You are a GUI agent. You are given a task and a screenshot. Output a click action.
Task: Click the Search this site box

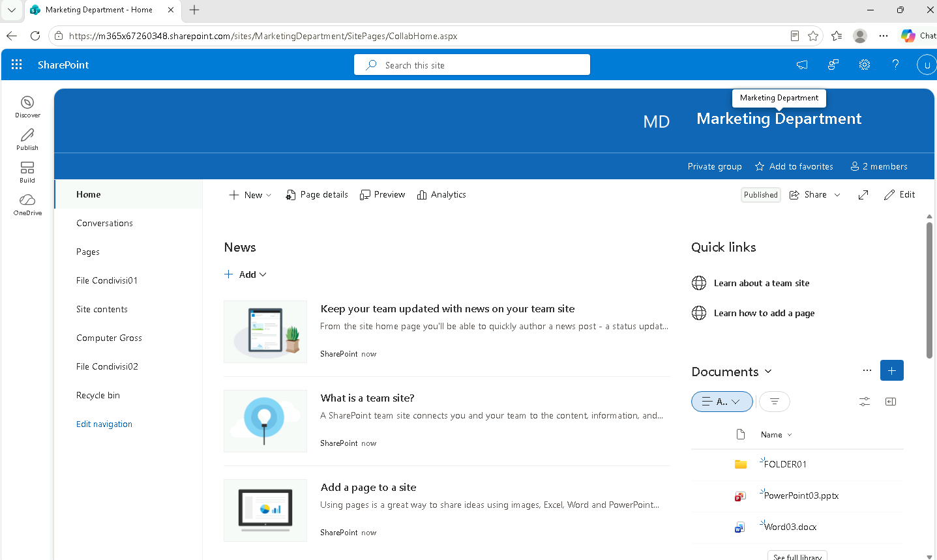pos(472,65)
